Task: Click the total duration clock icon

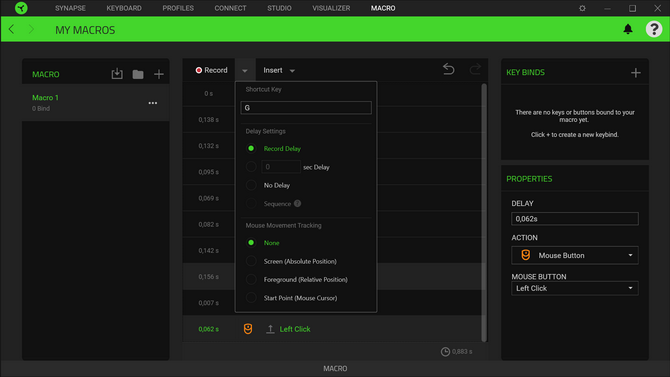Action: pyautogui.click(x=445, y=351)
